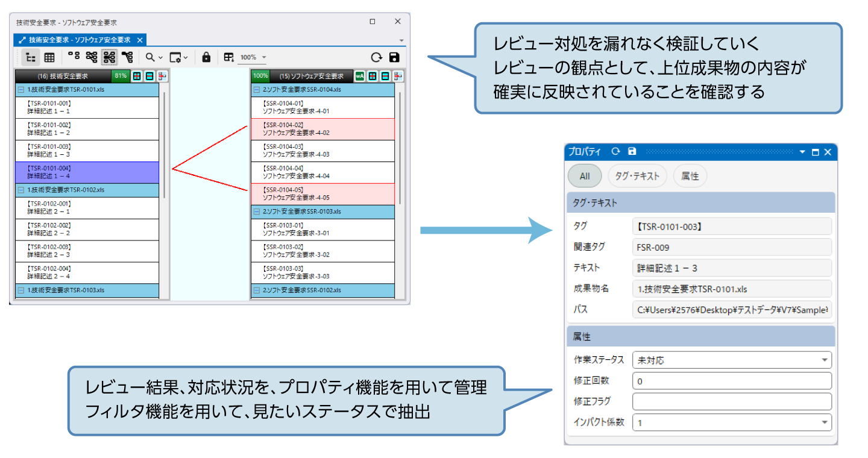Click the save icon on the main toolbar
Screen dimensions: 868x458
pyautogui.click(x=396, y=57)
